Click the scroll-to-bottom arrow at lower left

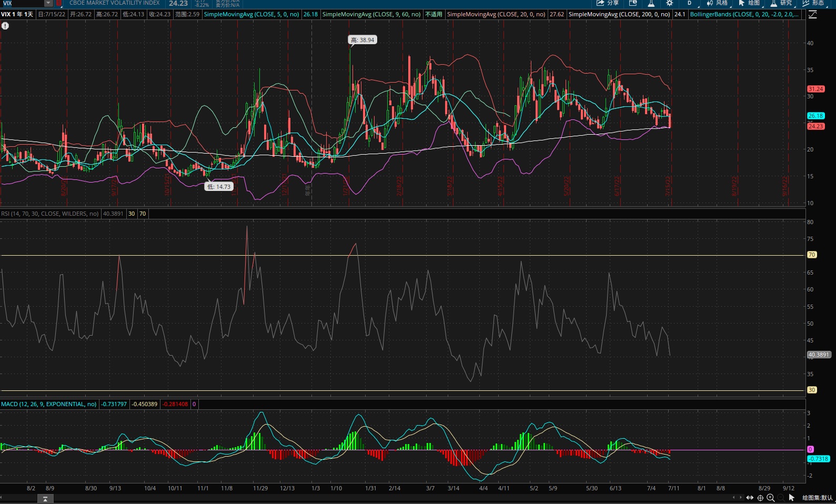45,499
